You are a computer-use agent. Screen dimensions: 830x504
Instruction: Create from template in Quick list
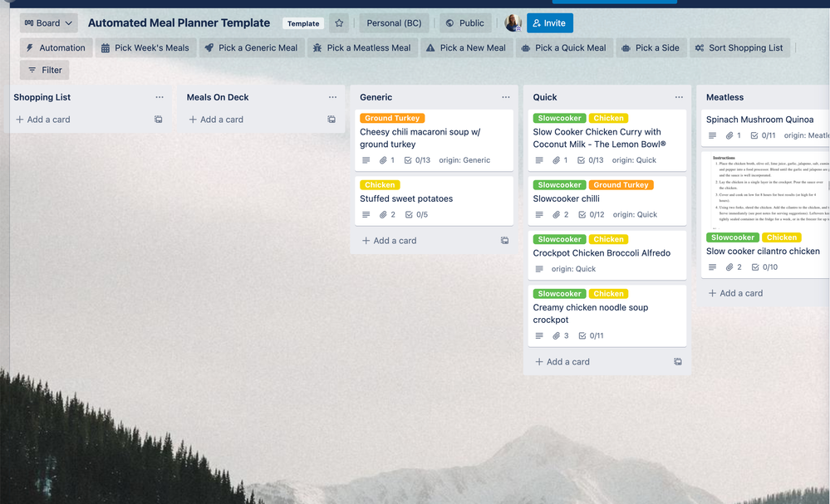[x=678, y=362]
